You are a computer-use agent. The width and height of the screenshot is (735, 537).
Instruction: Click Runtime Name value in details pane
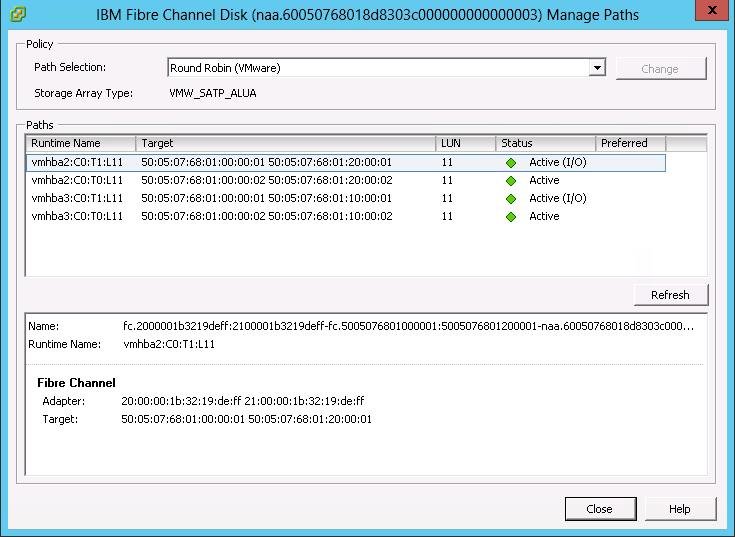pos(169,344)
